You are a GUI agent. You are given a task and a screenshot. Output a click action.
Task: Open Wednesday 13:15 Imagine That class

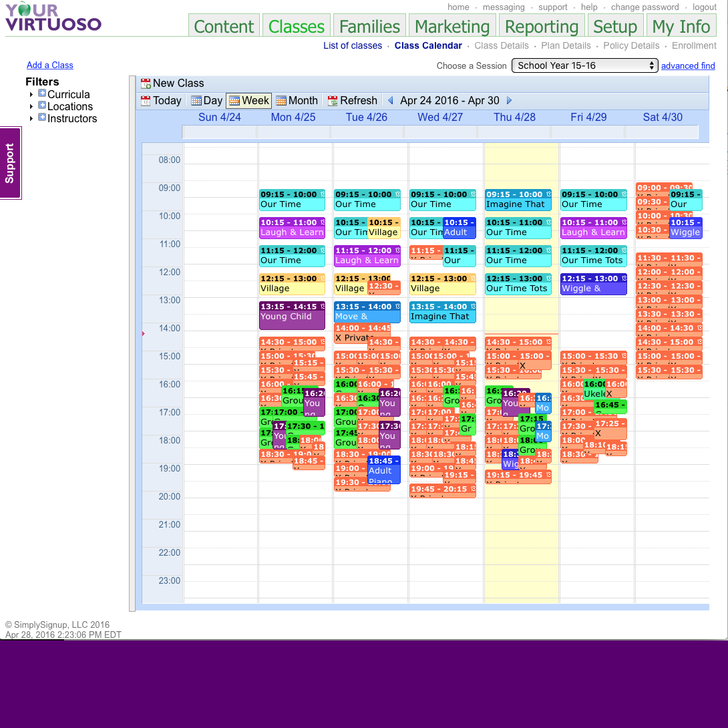[442, 312]
